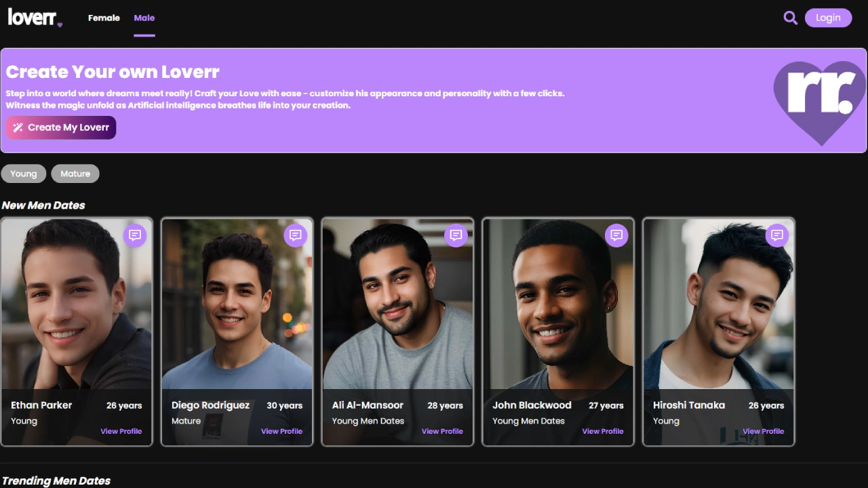868x488 pixels.
Task: Toggle the Mature filter chip
Action: (x=75, y=174)
